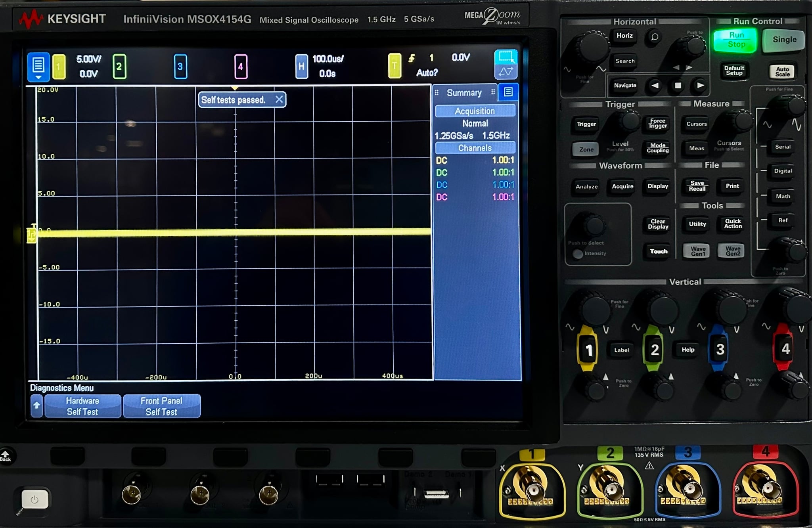The height and width of the screenshot is (528, 812).
Task: Click the channel 1 yellow DC 1.00:1 row
Action: point(475,160)
